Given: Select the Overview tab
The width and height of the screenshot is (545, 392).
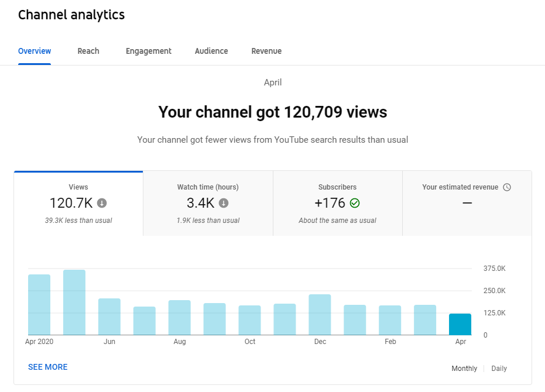Looking at the screenshot, I should pyautogui.click(x=35, y=51).
